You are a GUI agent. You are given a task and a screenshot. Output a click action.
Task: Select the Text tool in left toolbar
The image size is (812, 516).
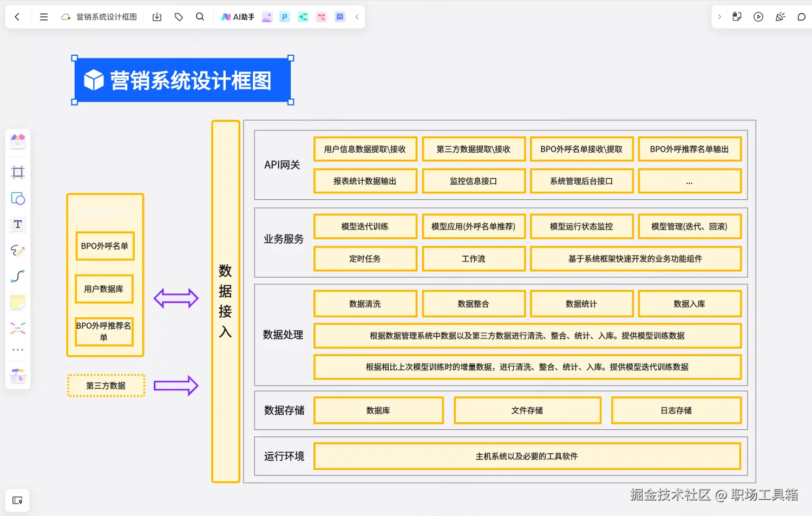point(18,224)
